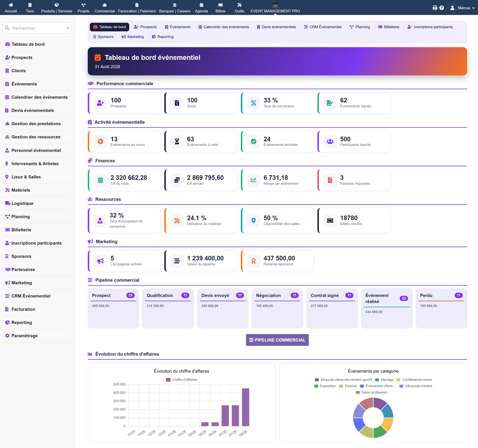Image resolution: width=478 pixels, height=448 pixels.
Task: Switch to Événements tab
Action: click(177, 27)
